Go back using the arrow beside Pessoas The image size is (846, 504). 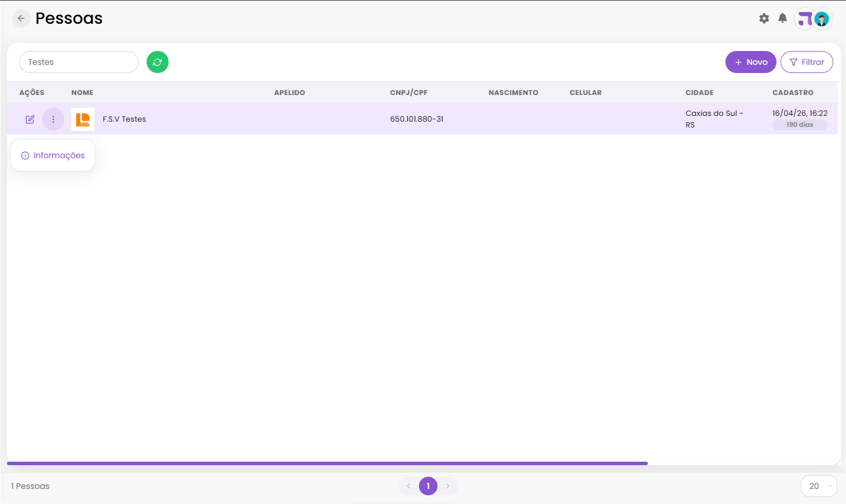point(21,19)
